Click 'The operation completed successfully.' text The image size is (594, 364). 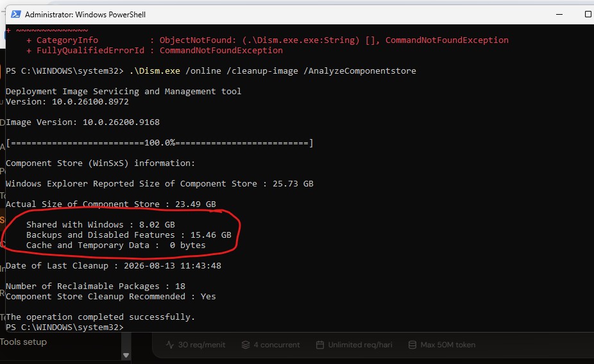tap(100, 317)
